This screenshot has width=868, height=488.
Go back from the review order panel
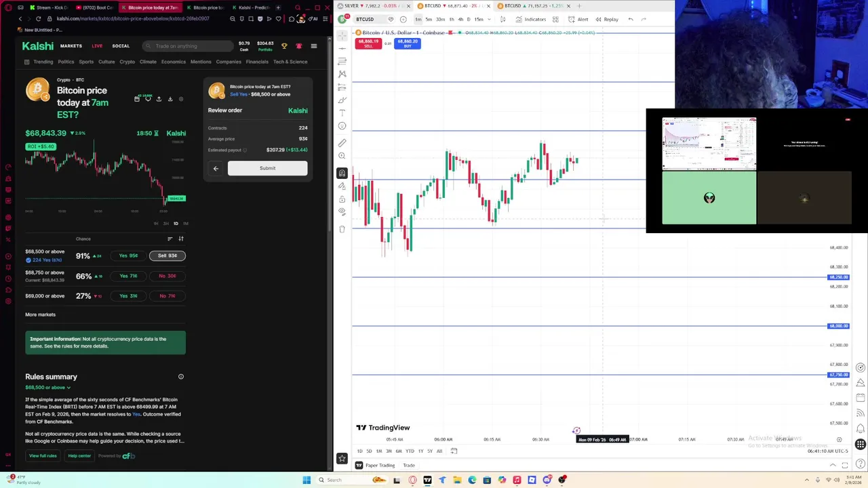pyautogui.click(x=216, y=168)
